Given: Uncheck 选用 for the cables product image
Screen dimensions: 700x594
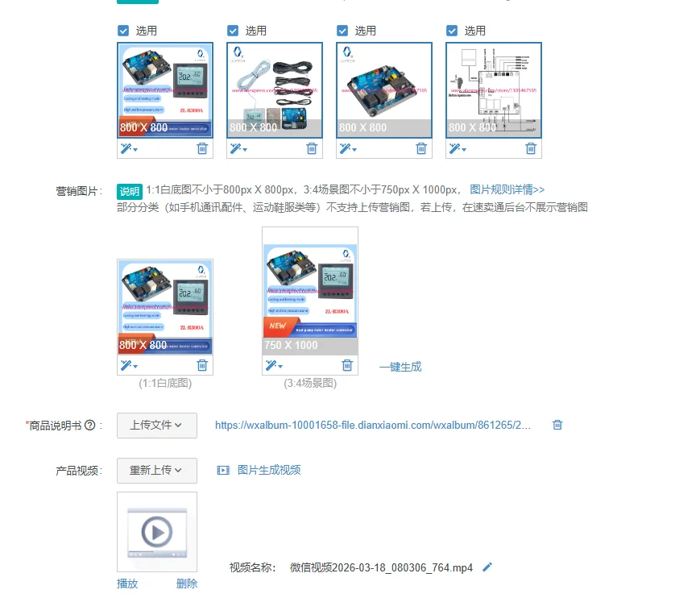Looking at the screenshot, I should point(233,31).
